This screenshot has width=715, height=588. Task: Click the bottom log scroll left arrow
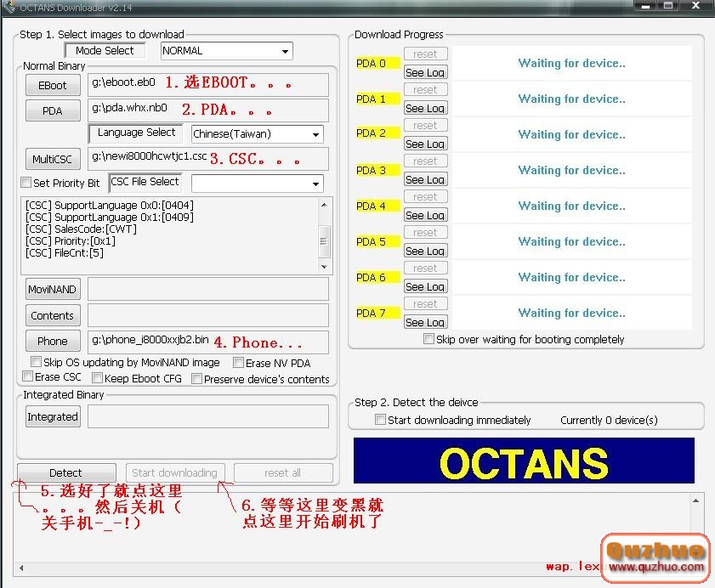tap(21, 568)
